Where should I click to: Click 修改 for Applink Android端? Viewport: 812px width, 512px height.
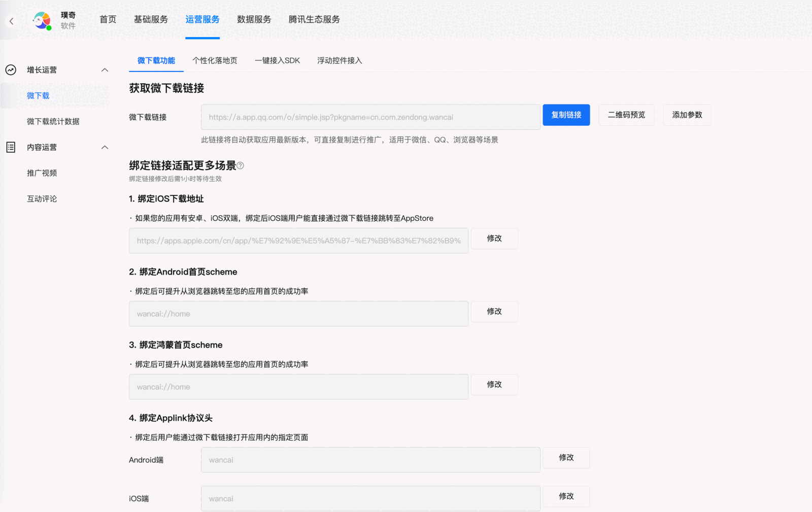(566, 458)
